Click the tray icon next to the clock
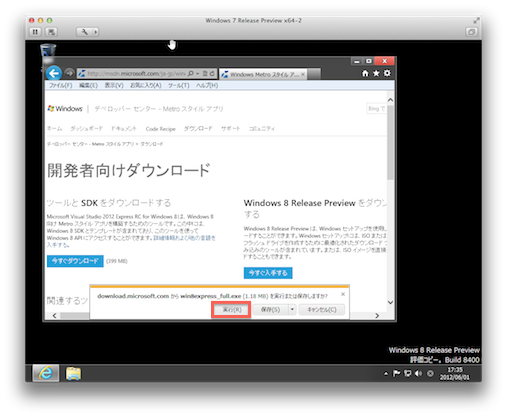Image resolution: width=507 pixels, height=417 pixels. [x=430, y=374]
